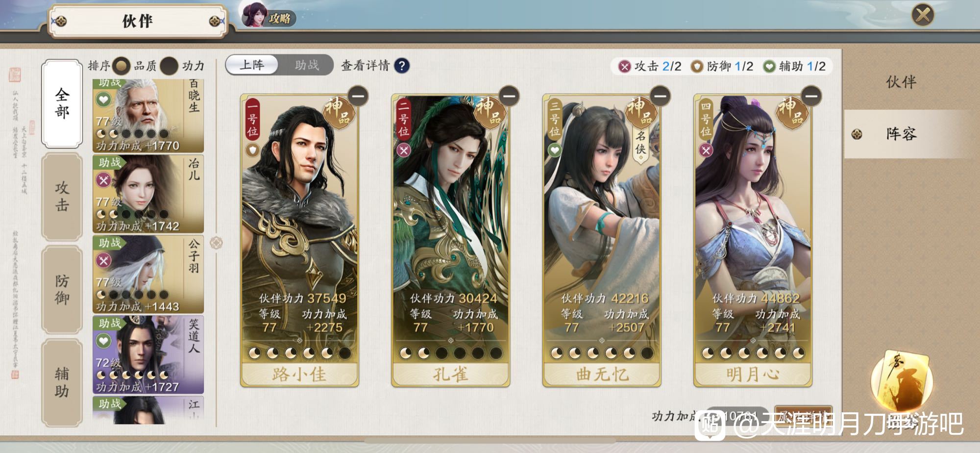Remove 明月心 with the minus icon
The height and width of the screenshot is (453, 980).
click(x=811, y=96)
